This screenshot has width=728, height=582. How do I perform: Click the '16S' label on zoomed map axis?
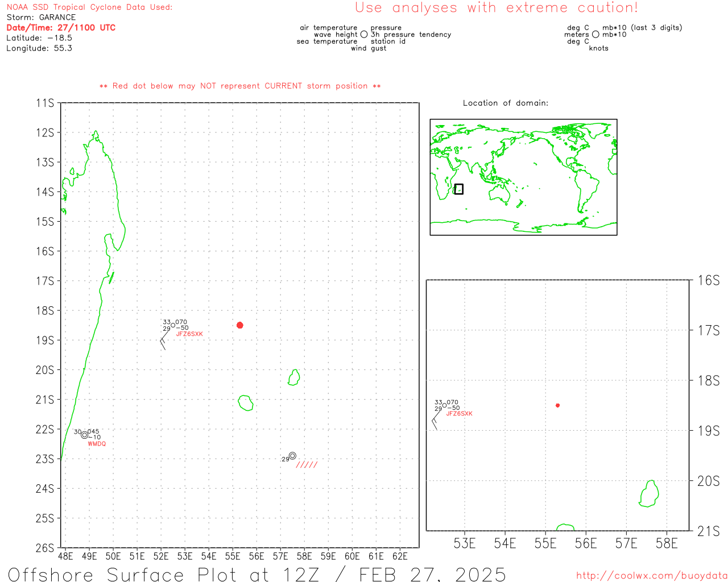point(709,280)
